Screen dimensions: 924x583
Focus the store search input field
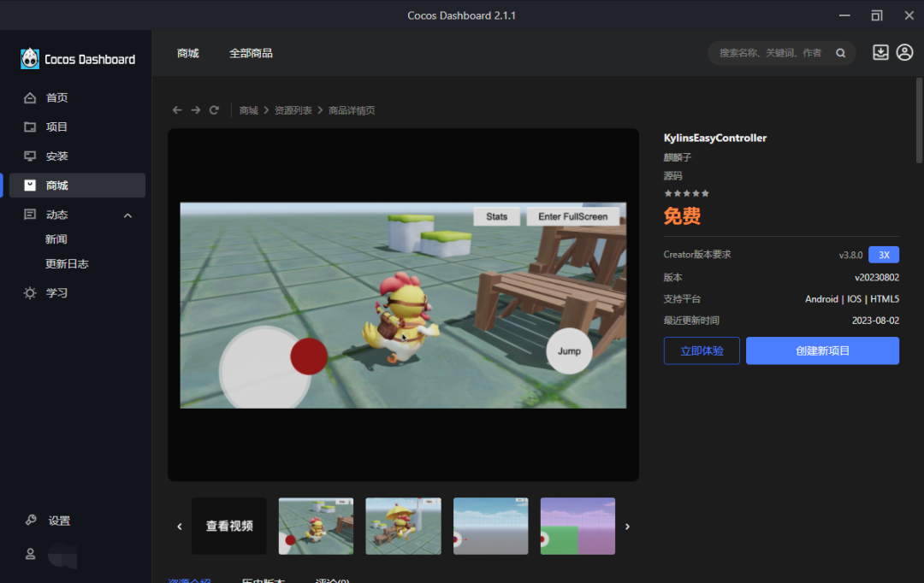771,53
